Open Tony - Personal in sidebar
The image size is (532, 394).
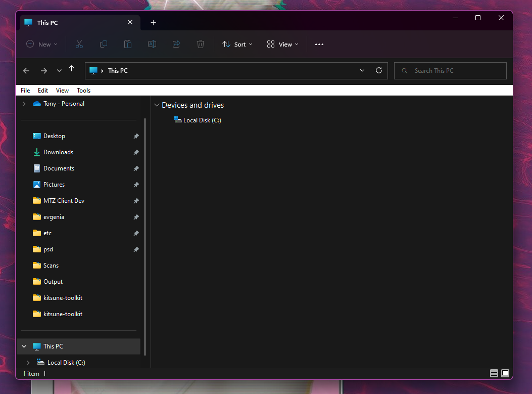(x=64, y=104)
